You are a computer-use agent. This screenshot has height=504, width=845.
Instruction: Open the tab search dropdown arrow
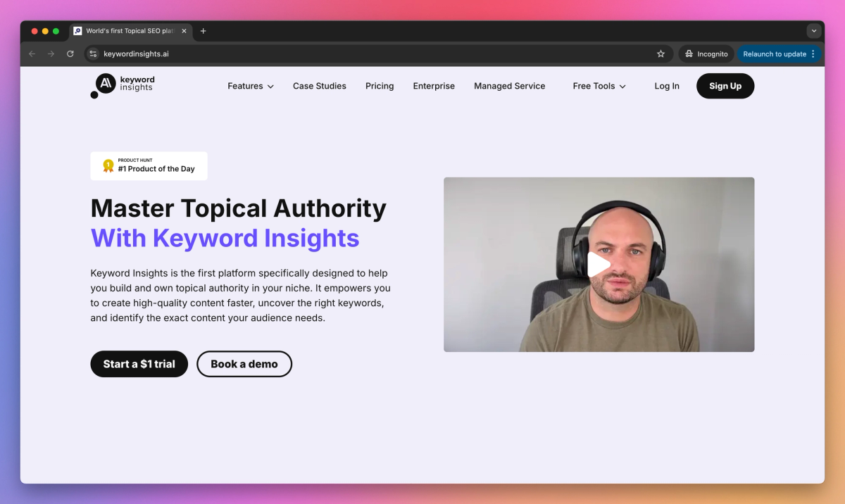click(814, 31)
